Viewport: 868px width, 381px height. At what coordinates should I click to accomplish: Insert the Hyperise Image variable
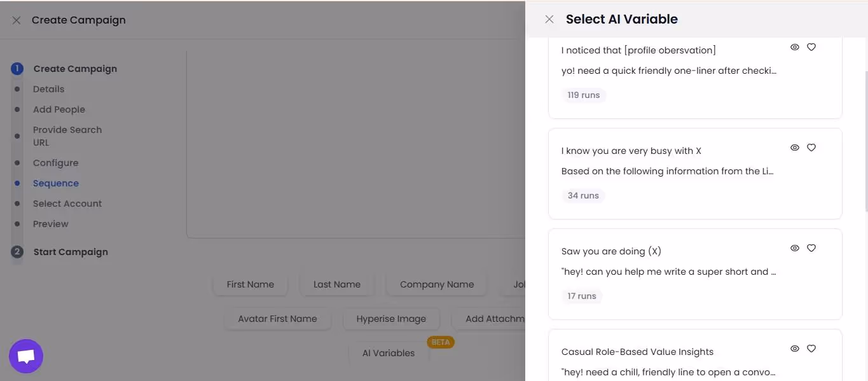point(391,319)
